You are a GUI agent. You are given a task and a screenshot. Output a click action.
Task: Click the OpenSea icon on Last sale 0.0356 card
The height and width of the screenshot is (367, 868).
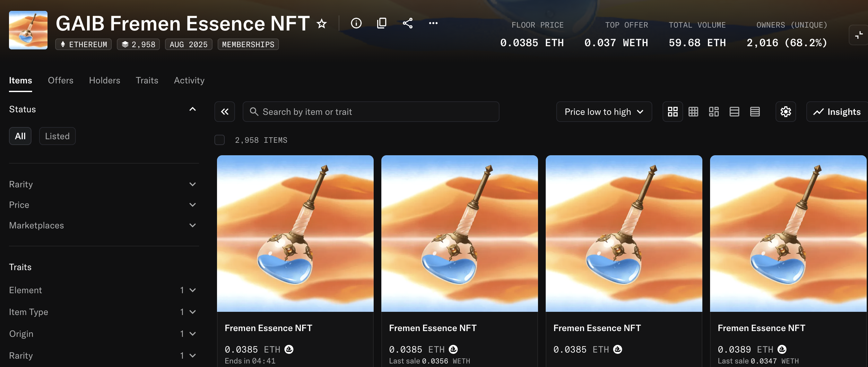[x=453, y=349]
